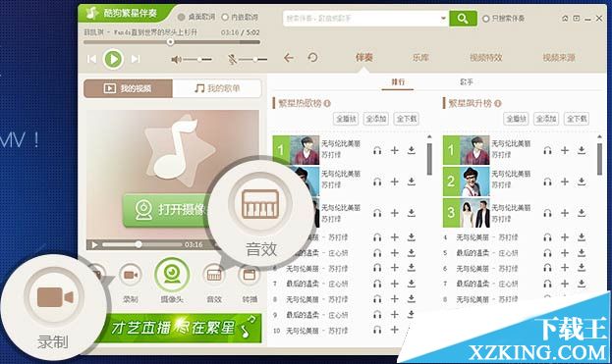Click the green 摄像头 webcam icon

(172, 275)
